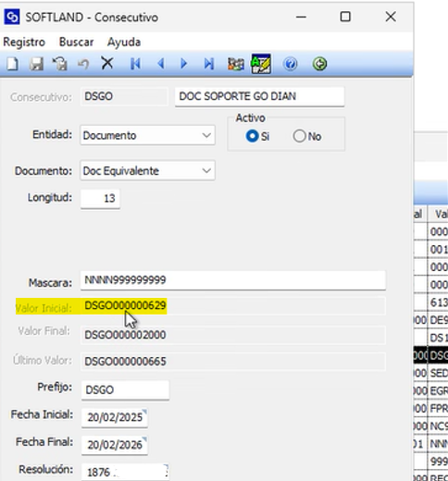This screenshot has width=448, height=481.
Task: Open the Buscar menu
Action: [76, 42]
